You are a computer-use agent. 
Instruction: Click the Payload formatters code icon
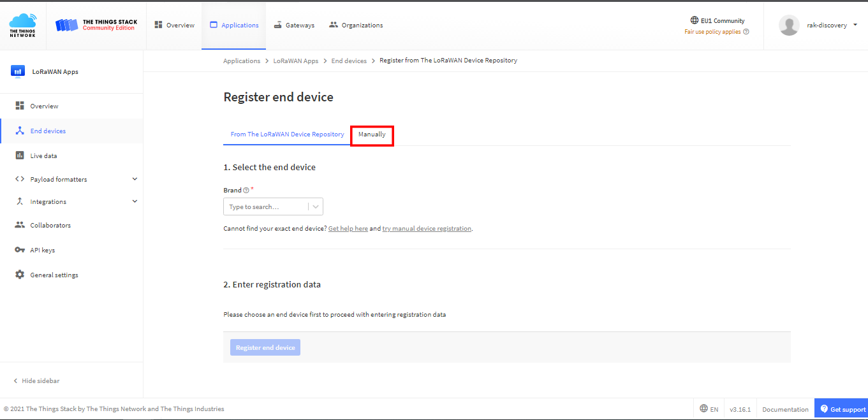pos(19,179)
